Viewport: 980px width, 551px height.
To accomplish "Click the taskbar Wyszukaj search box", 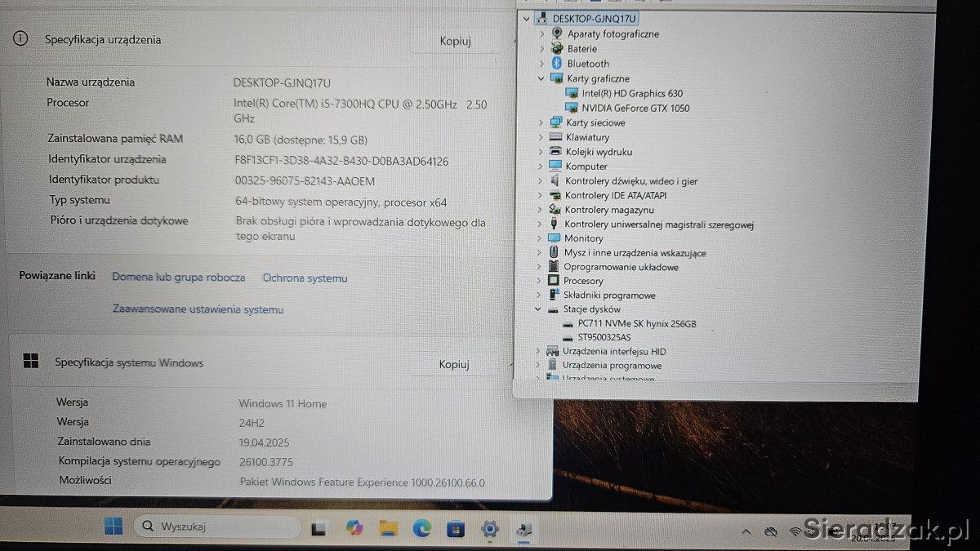I will 217,527.
